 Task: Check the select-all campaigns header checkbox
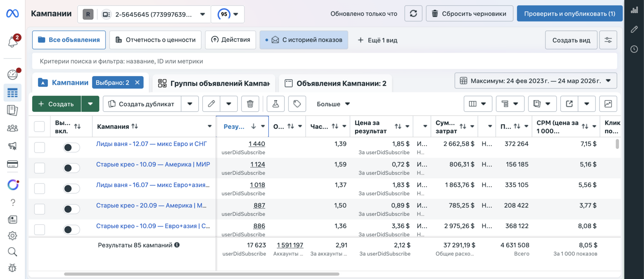(x=39, y=127)
